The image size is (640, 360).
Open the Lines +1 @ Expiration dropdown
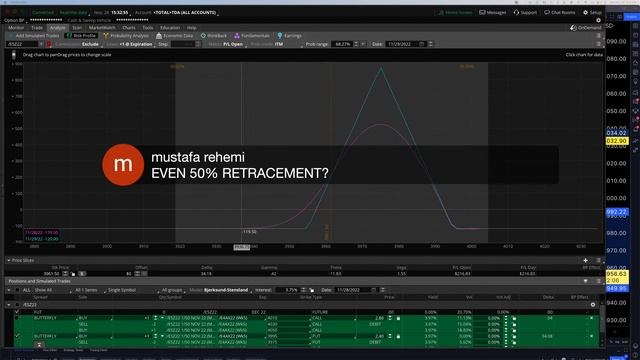coord(136,44)
